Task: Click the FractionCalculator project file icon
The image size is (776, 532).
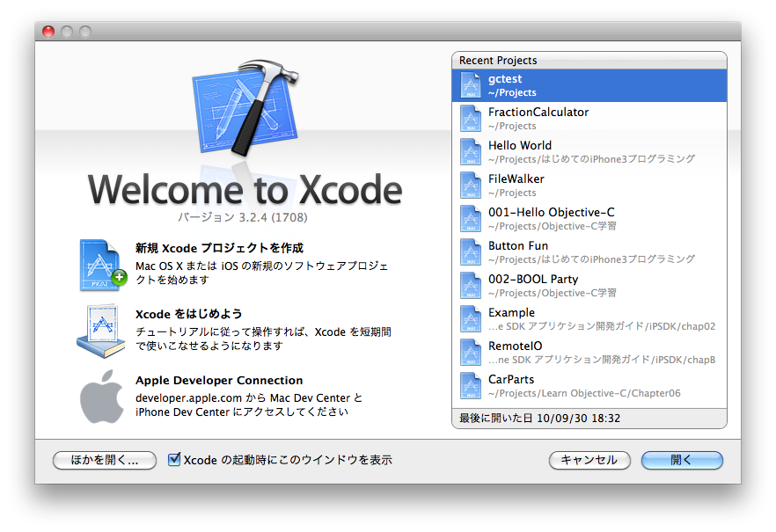Action: click(x=471, y=119)
